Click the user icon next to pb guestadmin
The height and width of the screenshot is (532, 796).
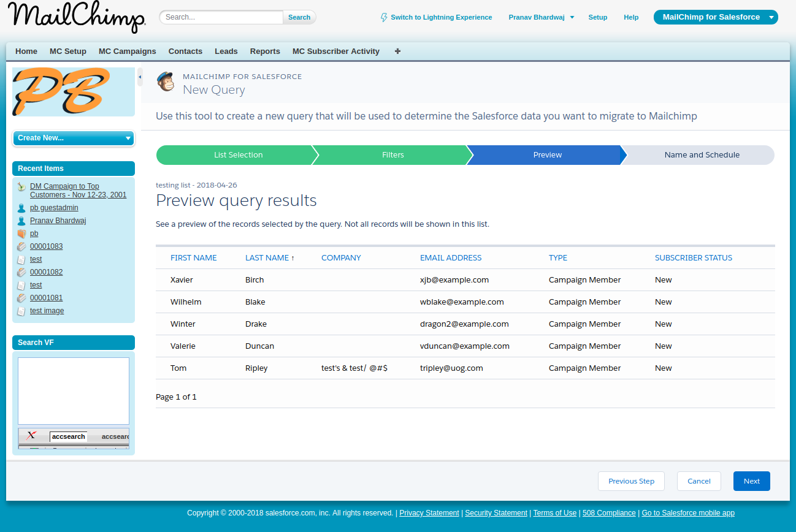click(21, 208)
